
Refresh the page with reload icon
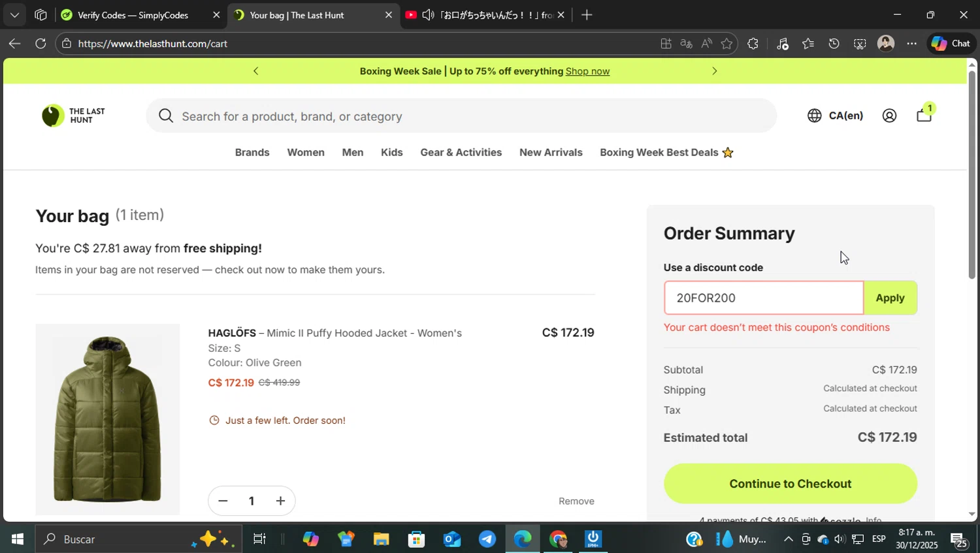click(x=41, y=44)
